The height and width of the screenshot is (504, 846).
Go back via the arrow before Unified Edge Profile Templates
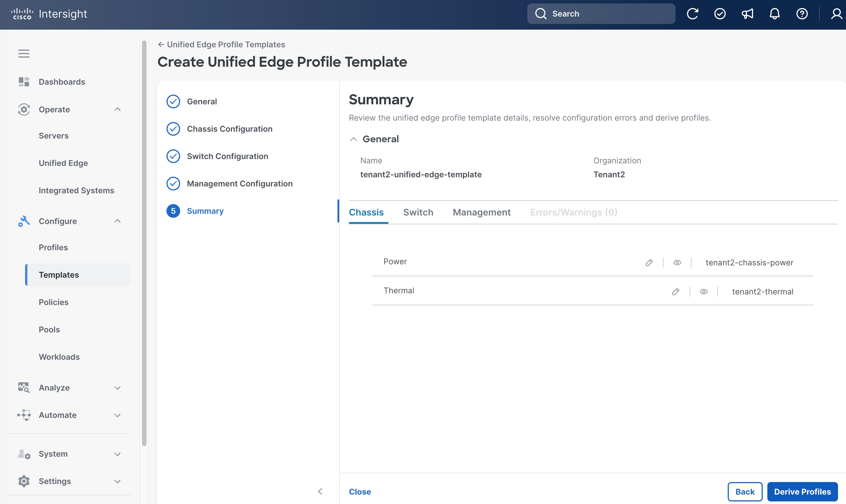coord(161,44)
